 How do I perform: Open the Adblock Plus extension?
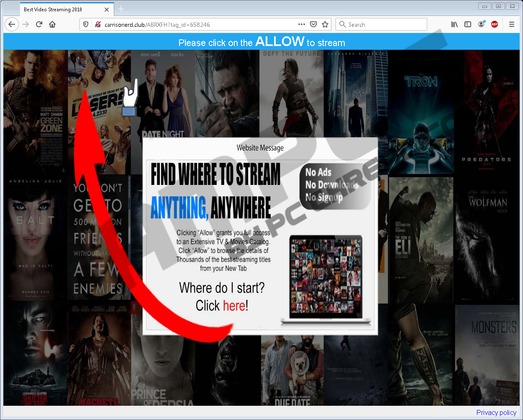point(495,24)
